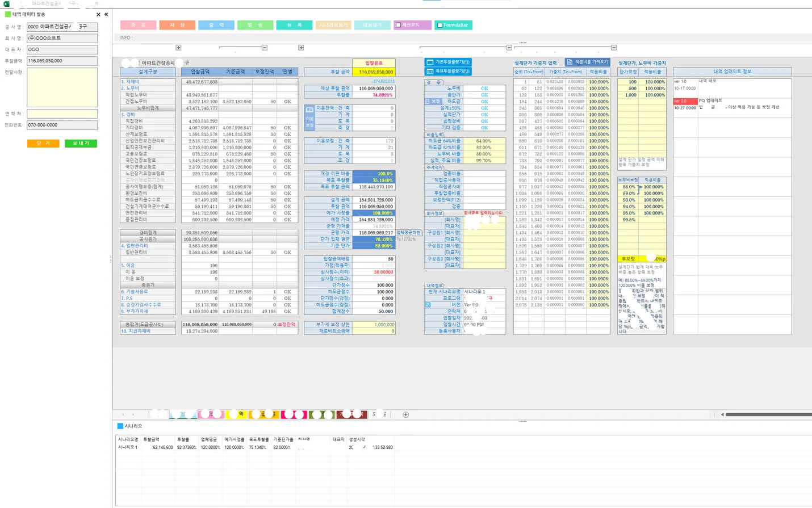
Task: Click the code icon on 목표투찰률찾기
Action: click(x=430, y=72)
